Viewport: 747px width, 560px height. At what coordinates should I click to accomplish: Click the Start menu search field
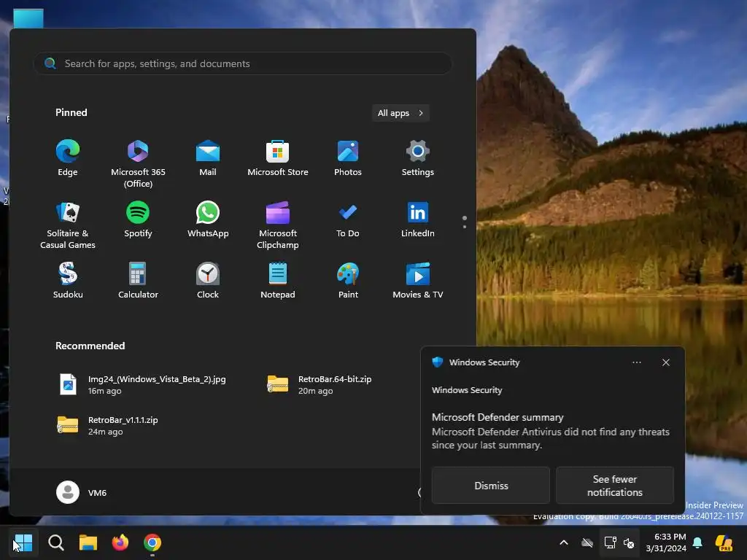243,63
